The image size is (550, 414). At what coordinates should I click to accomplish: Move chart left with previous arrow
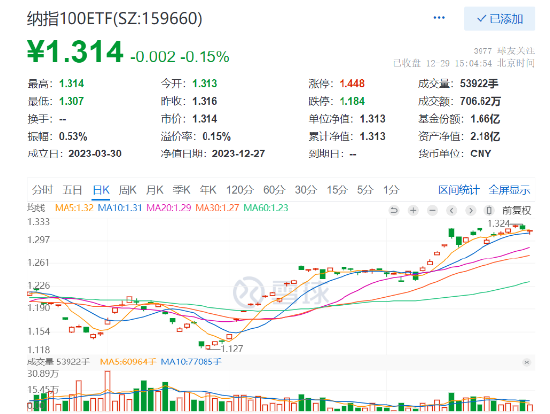tap(451, 211)
